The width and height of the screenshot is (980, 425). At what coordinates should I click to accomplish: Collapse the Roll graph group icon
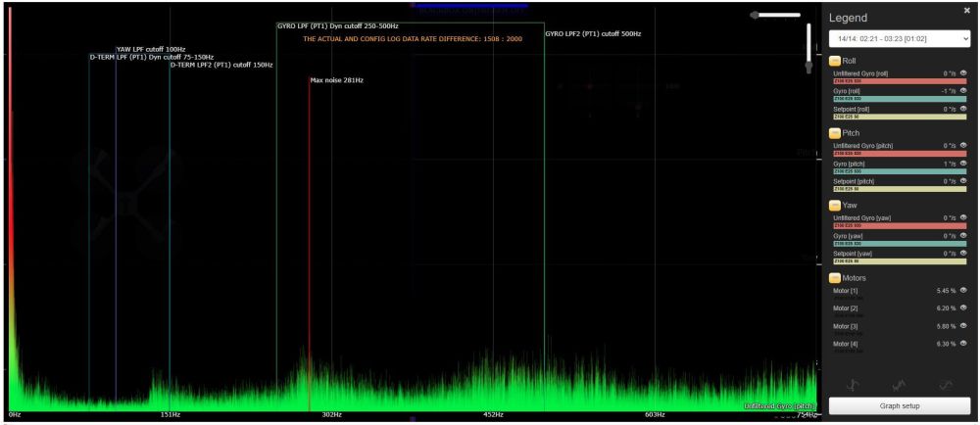point(835,60)
